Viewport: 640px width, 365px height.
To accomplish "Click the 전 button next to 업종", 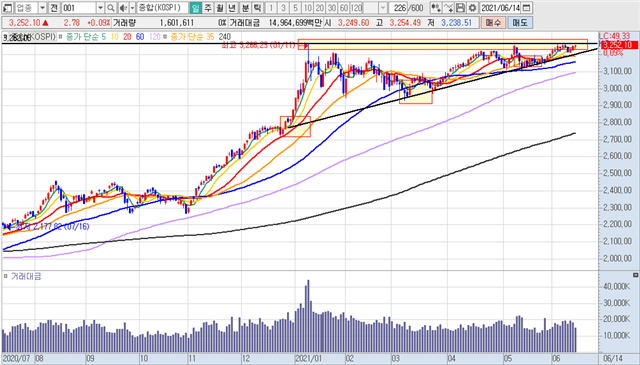I will (x=54, y=8).
